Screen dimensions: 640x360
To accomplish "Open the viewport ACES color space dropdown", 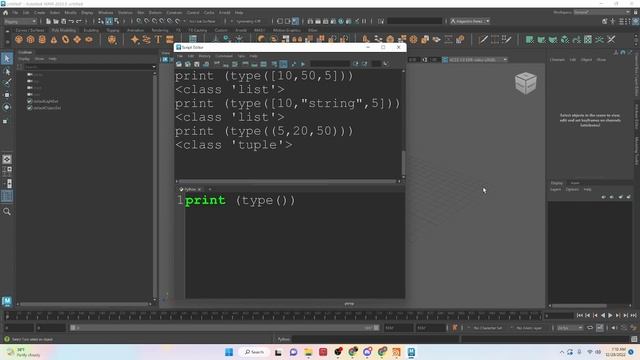I will [478, 60].
